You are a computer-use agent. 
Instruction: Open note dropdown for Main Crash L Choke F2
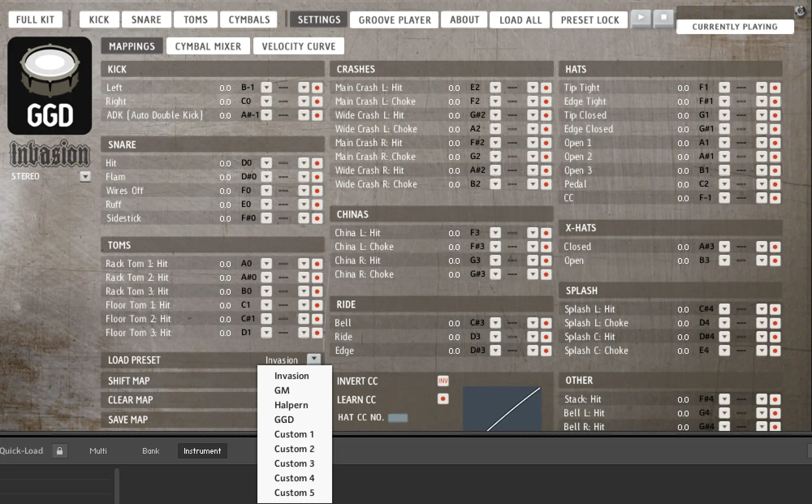coord(495,101)
